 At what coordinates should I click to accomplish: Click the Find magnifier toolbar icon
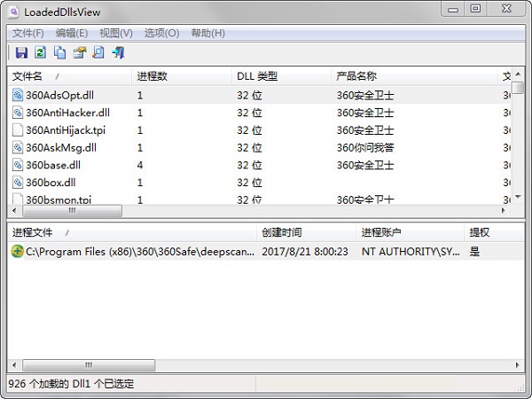point(98,52)
